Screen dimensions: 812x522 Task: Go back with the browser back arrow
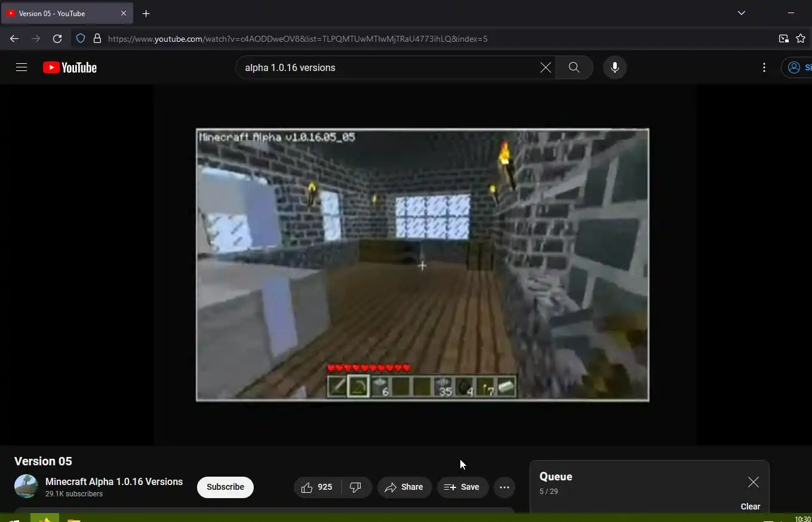point(14,39)
